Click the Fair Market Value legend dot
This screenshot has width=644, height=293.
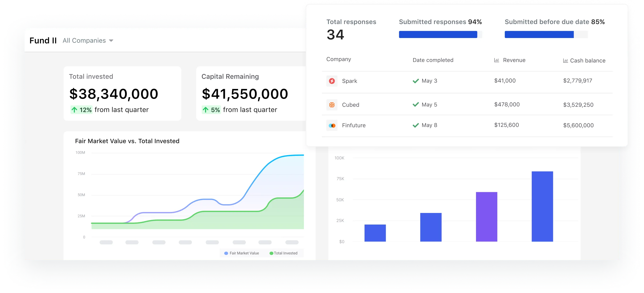click(x=226, y=253)
